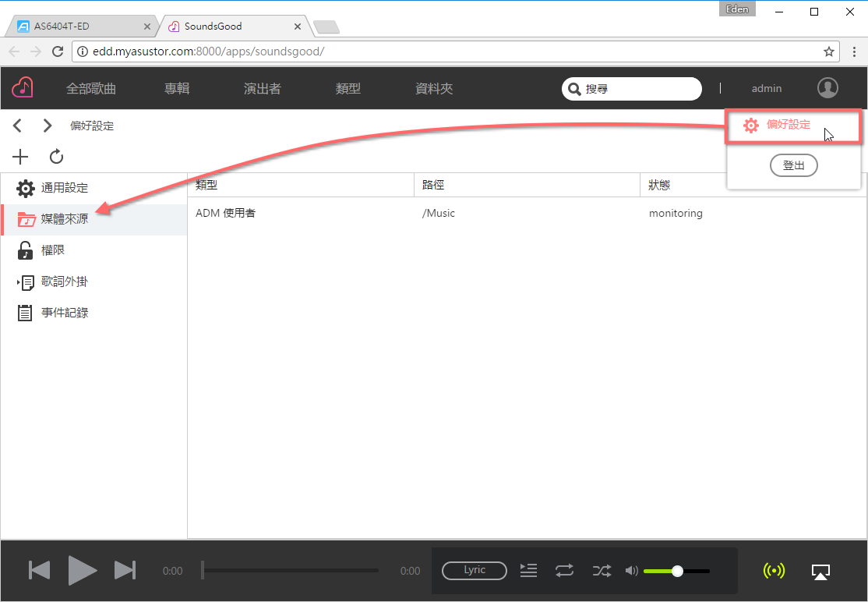The image size is (868, 602).
Task: Click the green streaming broadcast icon
Action: click(774, 571)
